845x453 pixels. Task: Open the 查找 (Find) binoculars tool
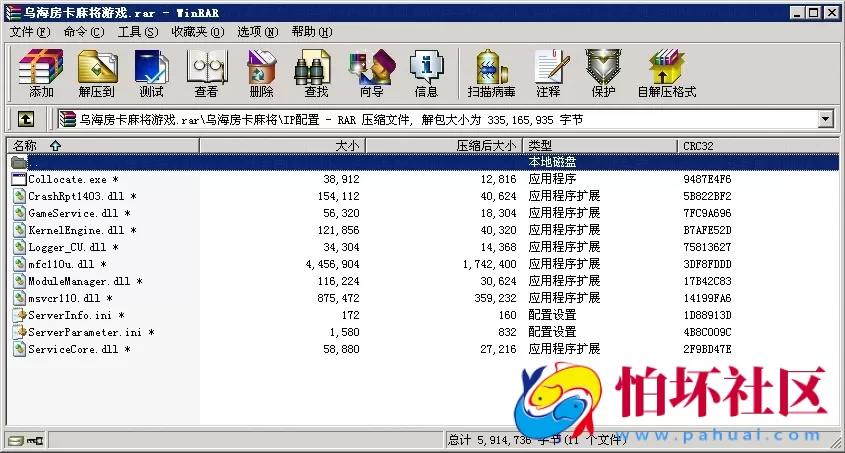click(x=316, y=73)
